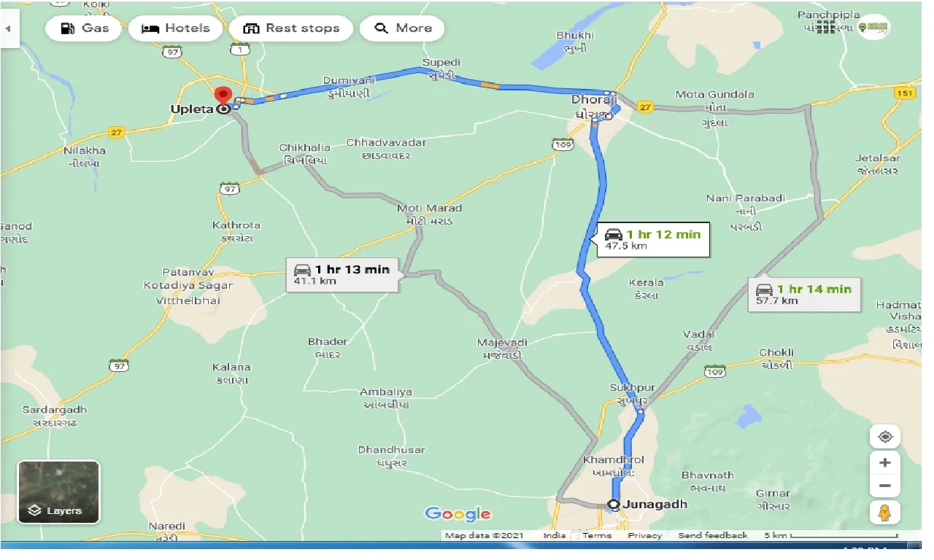Zoom in with the plus button
Image resolution: width=934 pixels, height=560 pixels.
click(x=885, y=462)
